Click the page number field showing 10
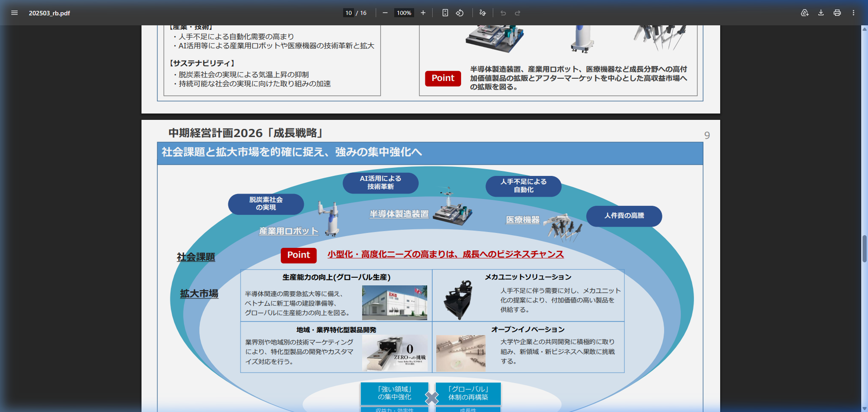The width and height of the screenshot is (868, 412). click(x=348, y=13)
